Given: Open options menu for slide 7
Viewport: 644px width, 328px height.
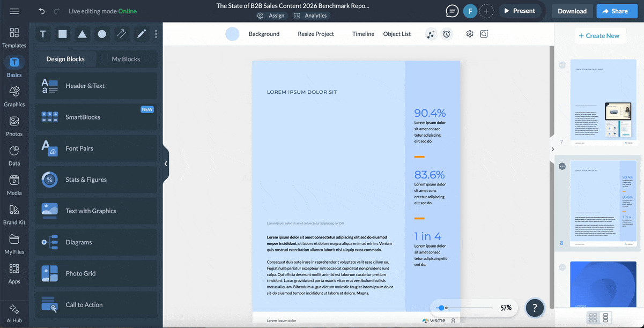Looking at the screenshot, I should pyautogui.click(x=562, y=65).
